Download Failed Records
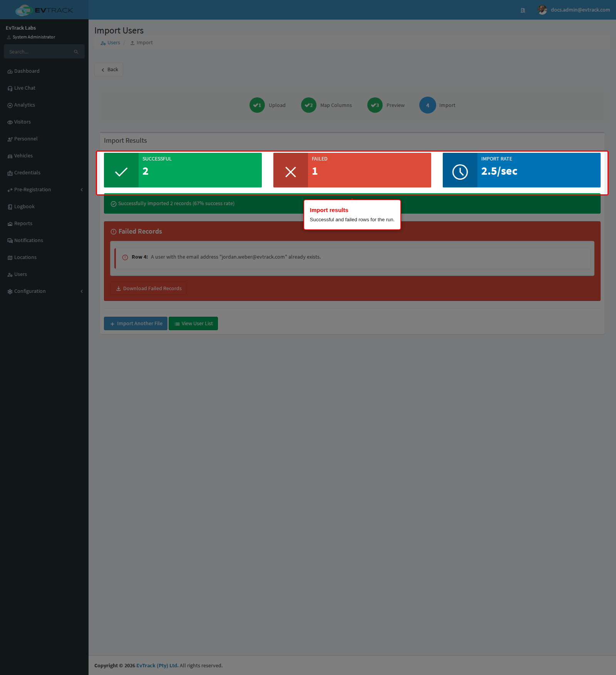616x675 pixels. [x=149, y=288]
